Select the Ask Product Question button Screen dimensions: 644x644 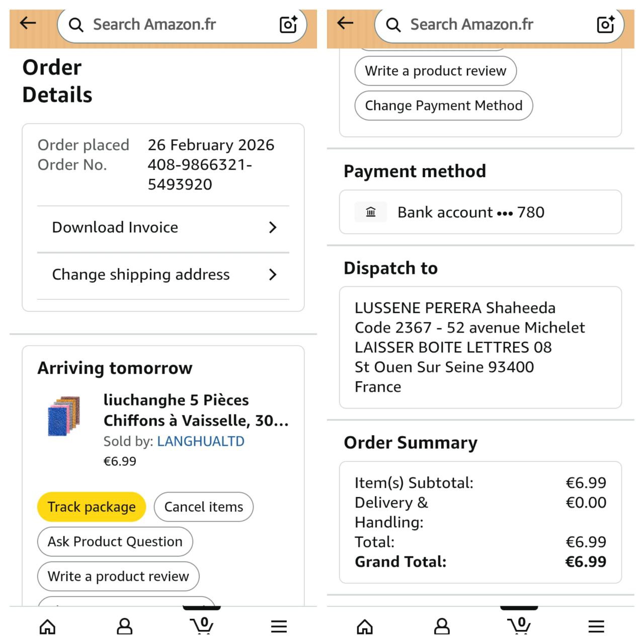pos(115,541)
